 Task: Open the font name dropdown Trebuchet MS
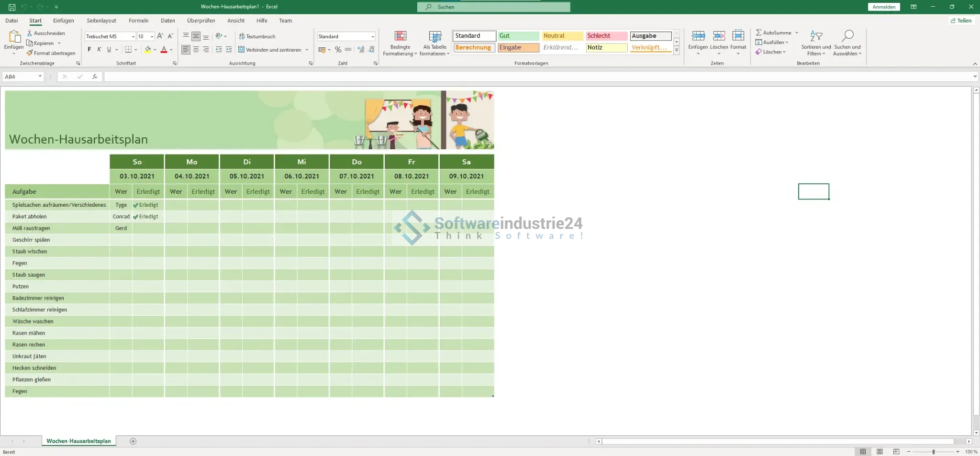pos(133,37)
